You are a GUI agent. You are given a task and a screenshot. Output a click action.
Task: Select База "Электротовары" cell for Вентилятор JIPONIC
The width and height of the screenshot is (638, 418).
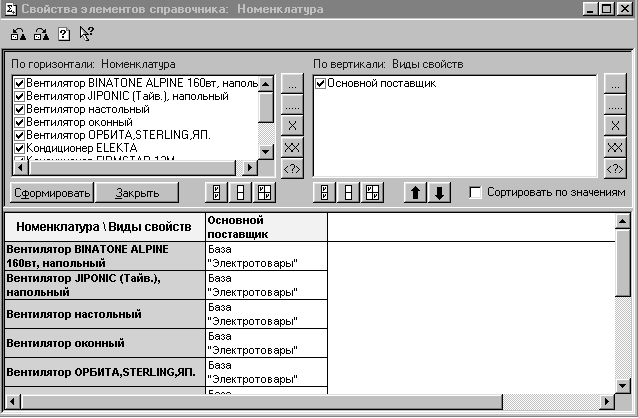pos(267,285)
